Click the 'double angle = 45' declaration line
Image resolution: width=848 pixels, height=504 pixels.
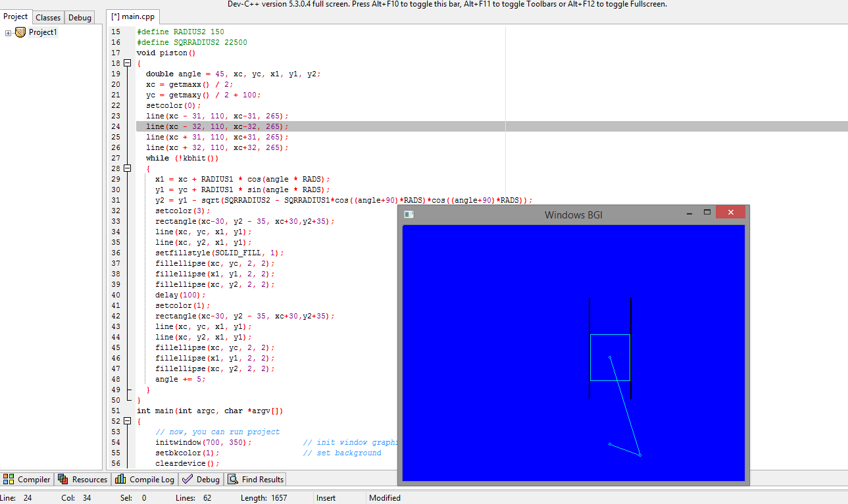coord(233,74)
